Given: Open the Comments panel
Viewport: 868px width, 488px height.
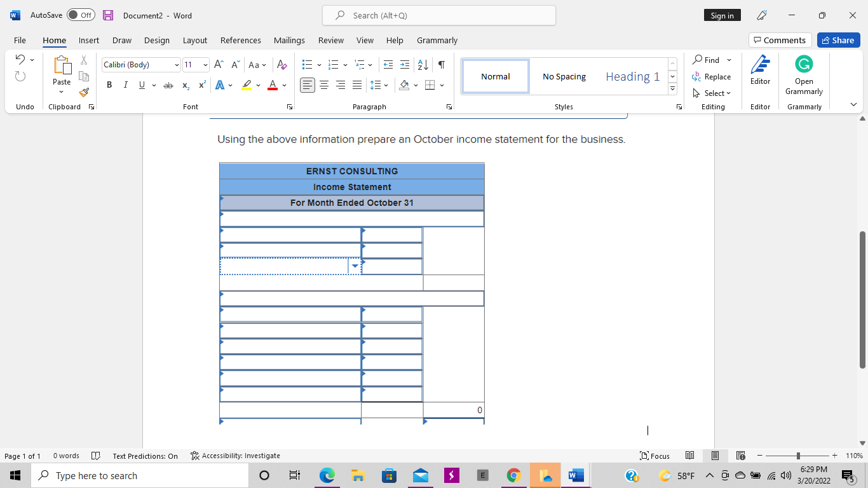Looking at the screenshot, I should (x=780, y=39).
